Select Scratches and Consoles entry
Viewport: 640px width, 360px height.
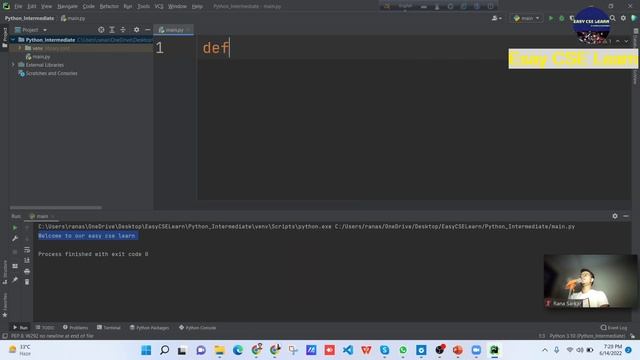48,73
